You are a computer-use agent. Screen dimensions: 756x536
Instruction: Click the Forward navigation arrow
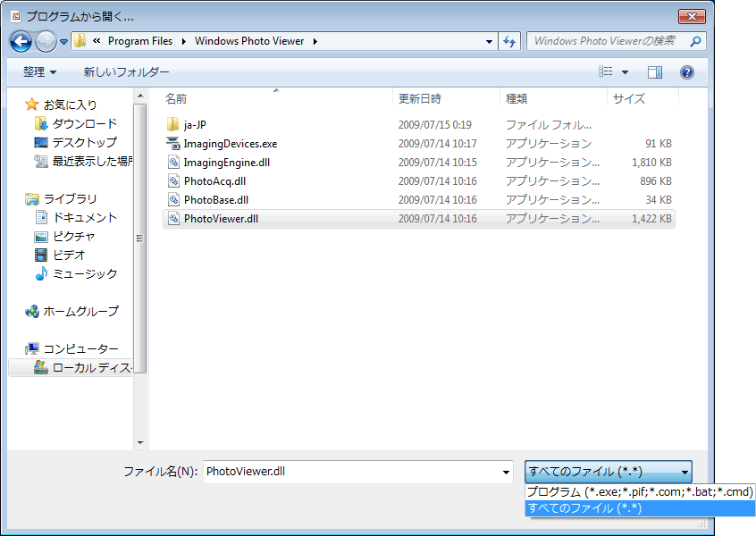46,41
